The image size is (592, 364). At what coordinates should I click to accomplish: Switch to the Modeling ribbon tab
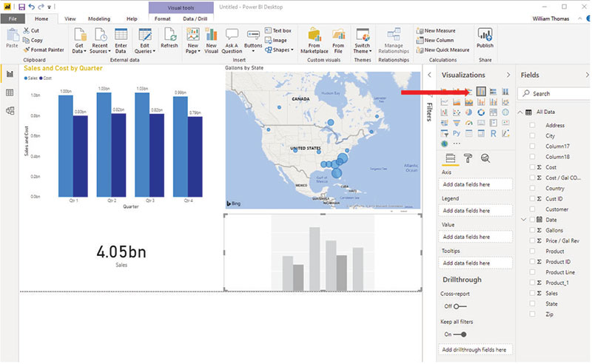98,18
